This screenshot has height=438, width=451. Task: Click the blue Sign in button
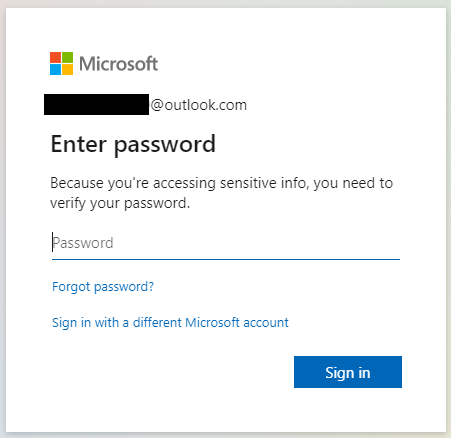click(348, 372)
